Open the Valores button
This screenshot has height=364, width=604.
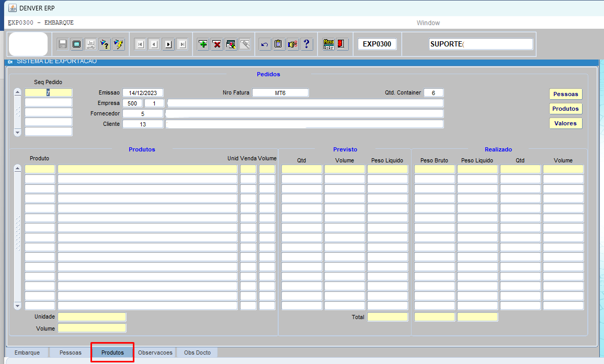click(565, 123)
